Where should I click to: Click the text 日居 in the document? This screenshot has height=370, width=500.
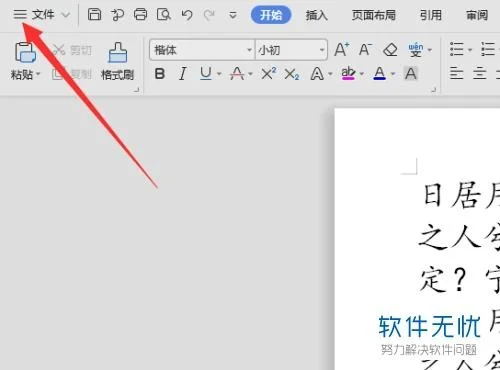pyautogui.click(x=452, y=195)
